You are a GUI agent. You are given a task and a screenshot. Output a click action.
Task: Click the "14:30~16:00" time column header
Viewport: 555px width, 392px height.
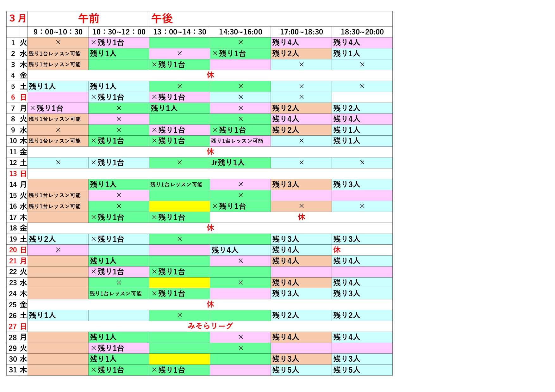point(240,32)
